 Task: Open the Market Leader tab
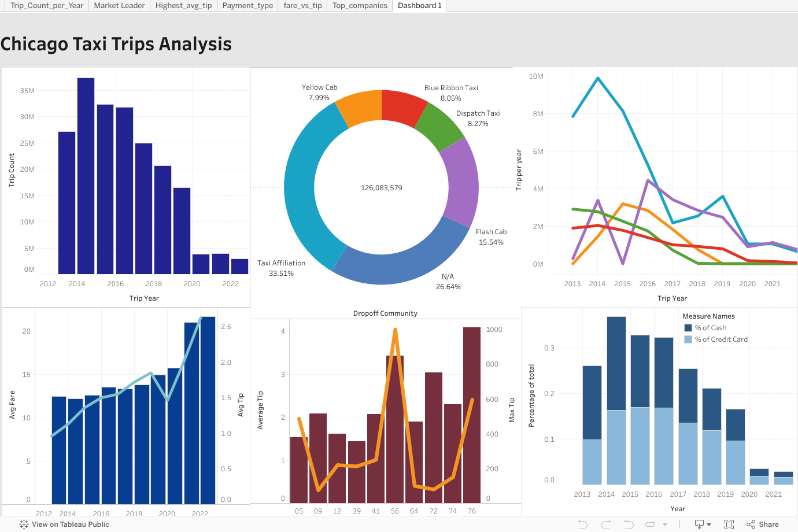pyautogui.click(x=119, y=6)
